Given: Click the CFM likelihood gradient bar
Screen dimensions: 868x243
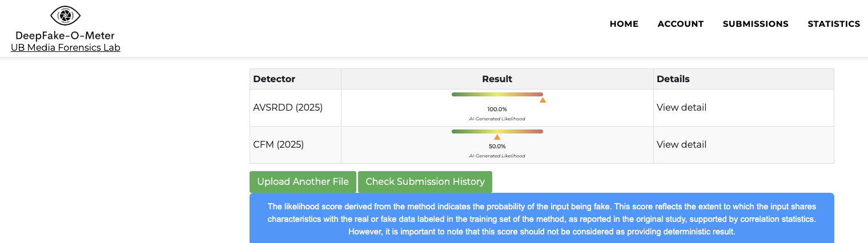Looking at the screenshot, I should click(497, 131).
